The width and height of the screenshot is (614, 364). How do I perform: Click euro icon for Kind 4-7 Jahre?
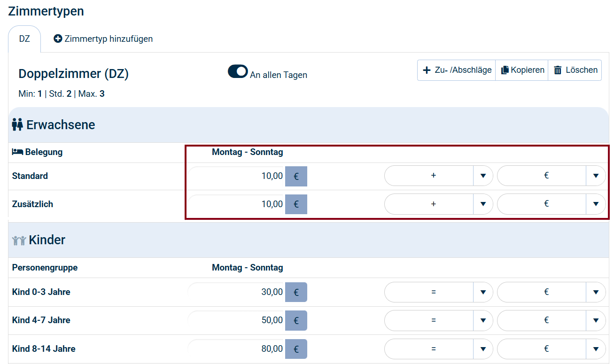(296, 320)
